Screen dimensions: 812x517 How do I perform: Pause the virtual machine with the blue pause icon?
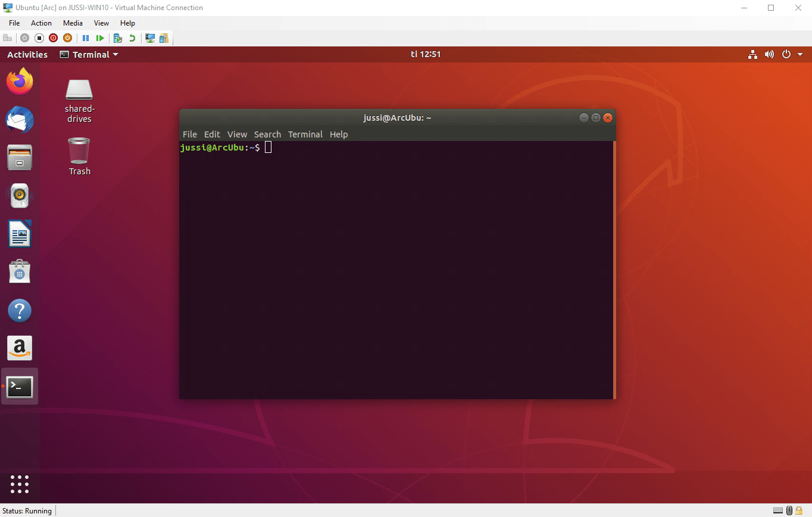coord(86,38)
